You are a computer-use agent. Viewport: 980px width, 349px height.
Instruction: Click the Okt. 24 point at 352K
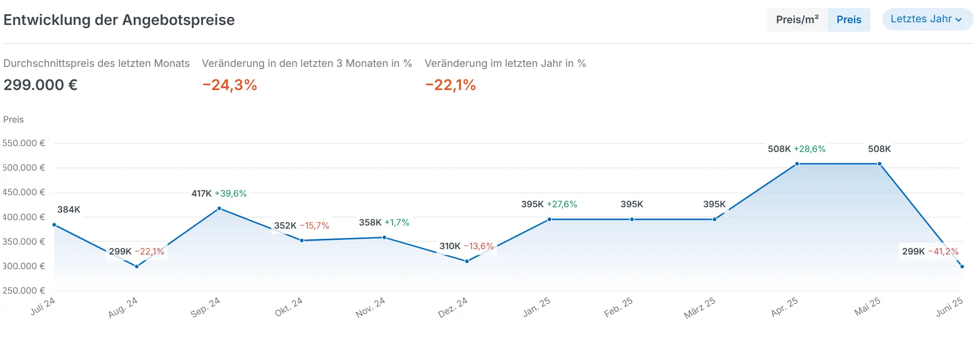pyautogui.click(x=302, y=241)
